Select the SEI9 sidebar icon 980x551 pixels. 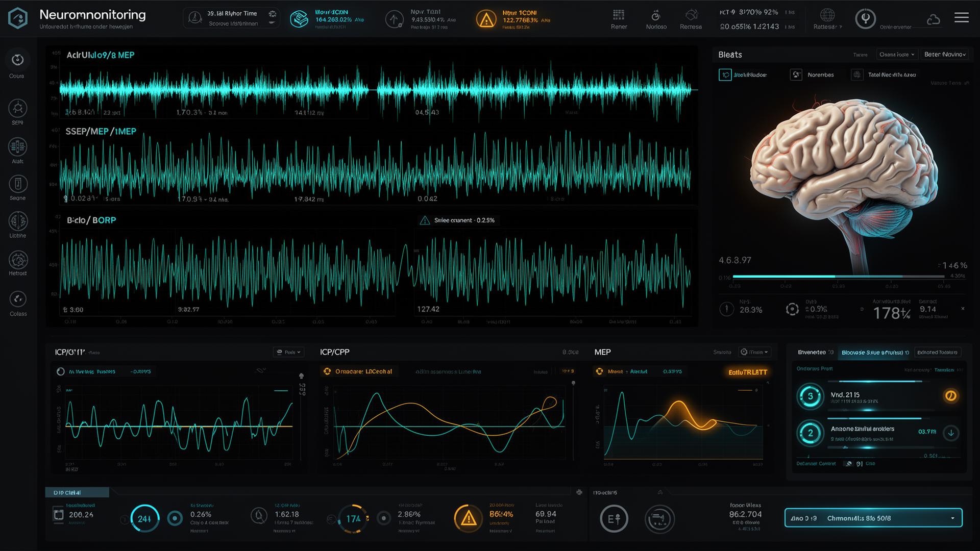(x=18, y=108)
